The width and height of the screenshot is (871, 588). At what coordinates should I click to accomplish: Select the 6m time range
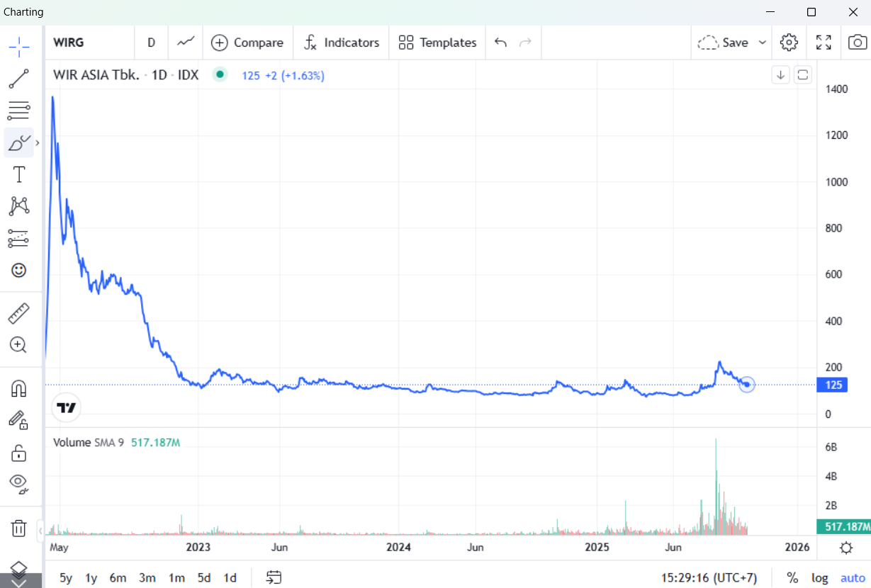pos(118,577)
